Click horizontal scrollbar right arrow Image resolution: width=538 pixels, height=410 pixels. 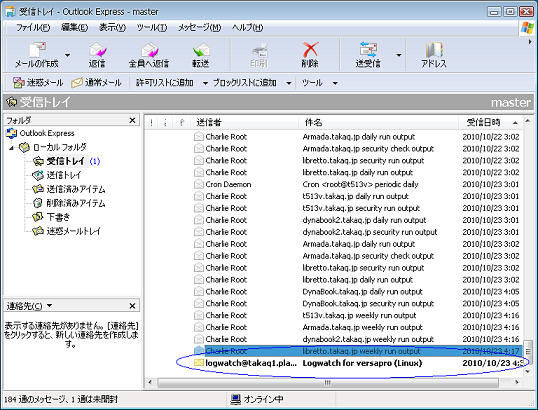[516, 382]
